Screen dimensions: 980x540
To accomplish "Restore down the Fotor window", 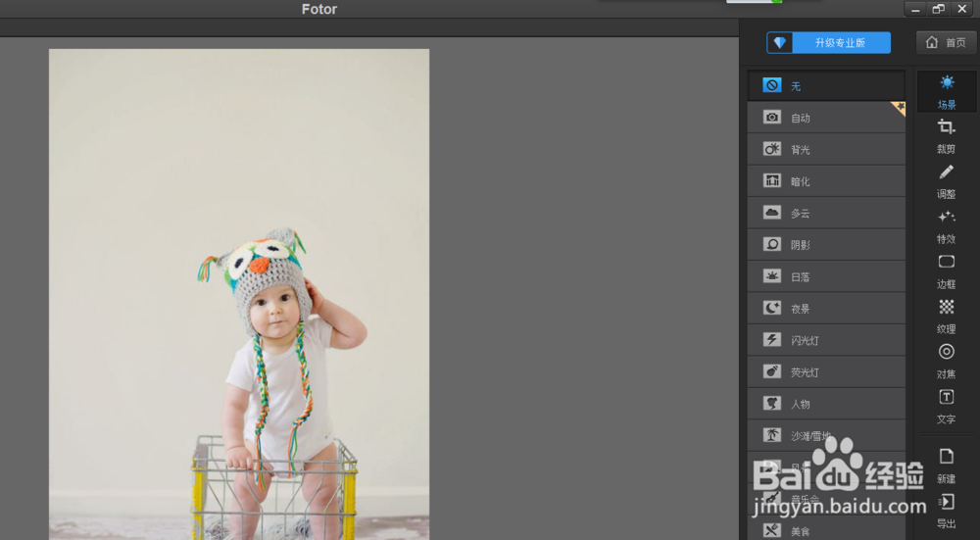I will coord(938,9).
